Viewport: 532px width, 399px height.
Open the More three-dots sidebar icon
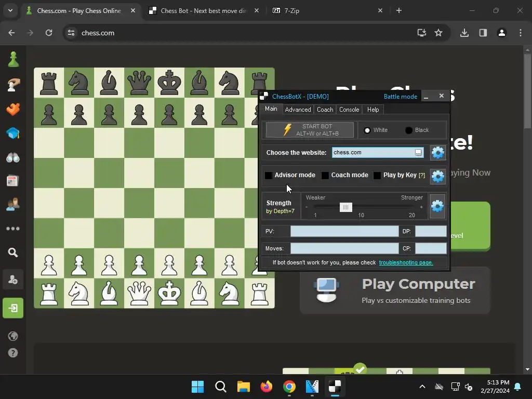13,229
